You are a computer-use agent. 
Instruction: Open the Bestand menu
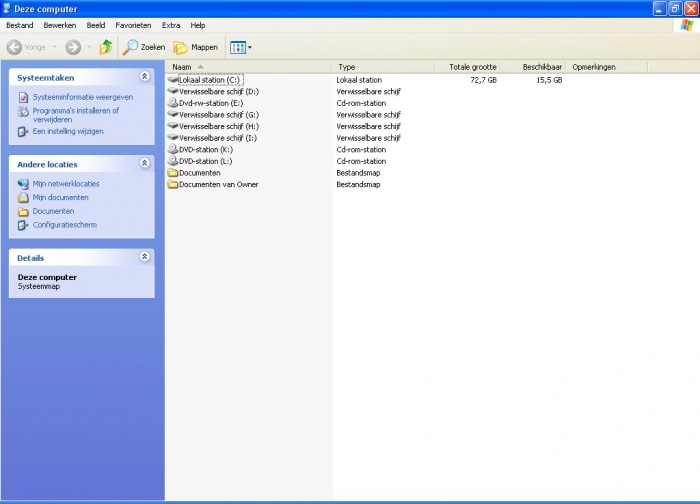20,25
